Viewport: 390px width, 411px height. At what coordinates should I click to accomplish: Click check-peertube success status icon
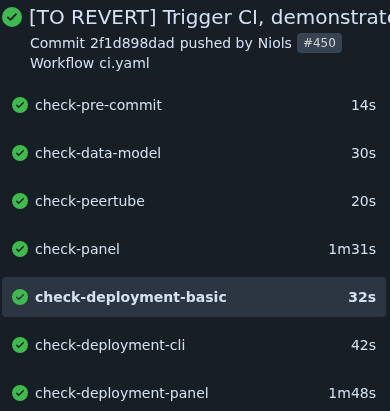20,201
